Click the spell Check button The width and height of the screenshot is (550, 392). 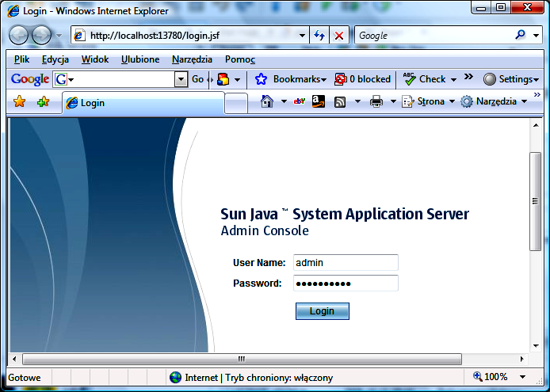[x=424, y=79]
